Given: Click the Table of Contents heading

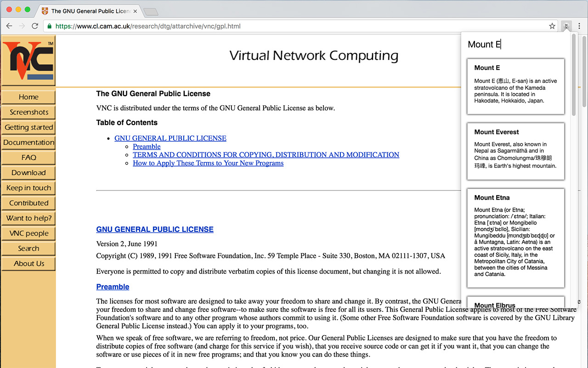Looking at the screenshot, I should coord(127,122).
